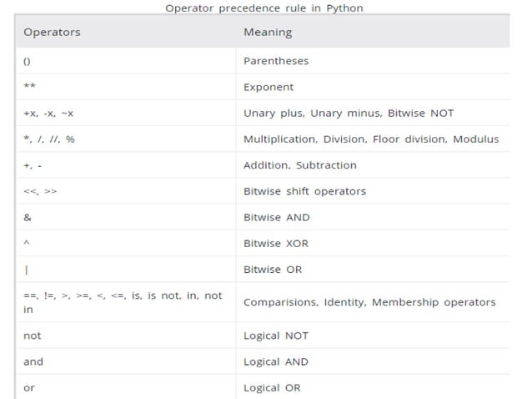Image resolution: width=532 pixels, height=399 pixels.
Task: Click the 'Addition, Subtraction' meaning cell
Action: click(x=300, y=165)
